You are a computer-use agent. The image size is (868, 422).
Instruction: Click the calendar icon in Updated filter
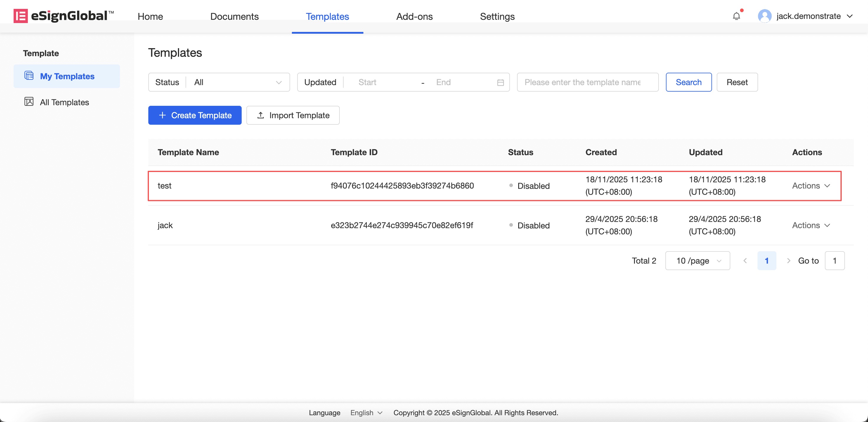pyautogui.click(x=500, y=82)
